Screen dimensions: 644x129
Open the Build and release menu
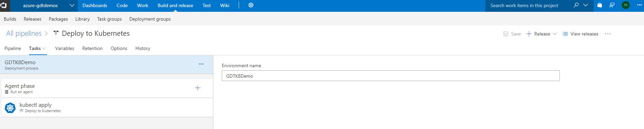click(x=175, y=5)
